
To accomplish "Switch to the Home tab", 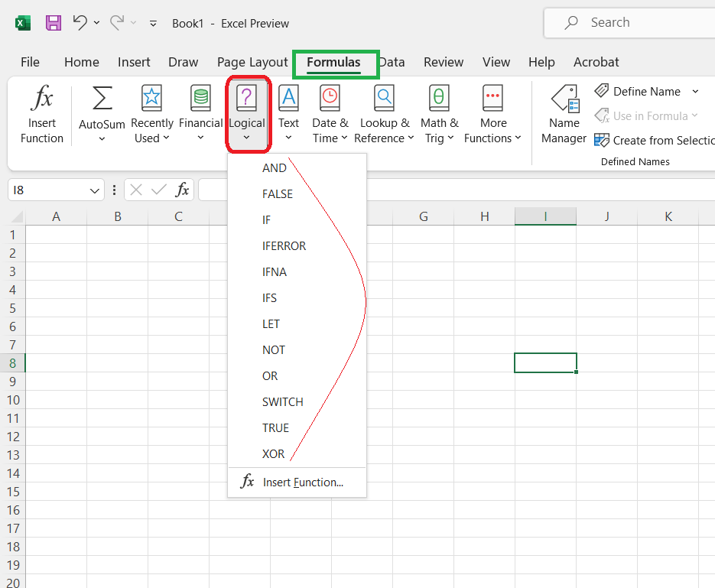I will click(82, 62).
